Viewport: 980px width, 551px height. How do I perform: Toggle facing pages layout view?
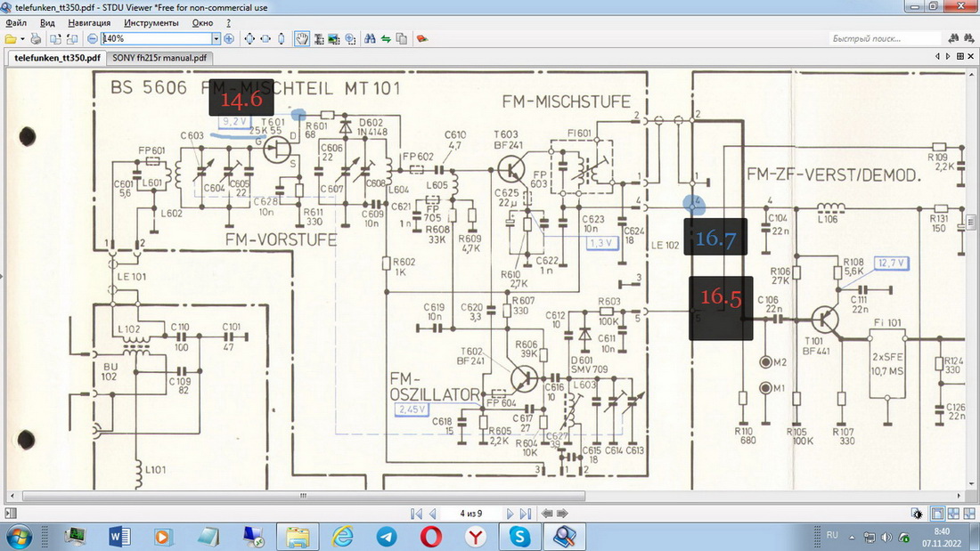(x=953, y=514)
